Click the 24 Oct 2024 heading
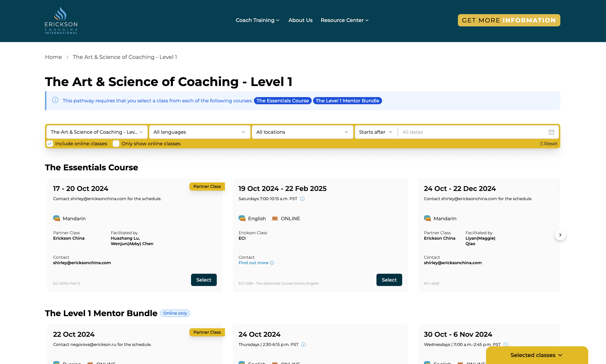 (x=259, y=334)
